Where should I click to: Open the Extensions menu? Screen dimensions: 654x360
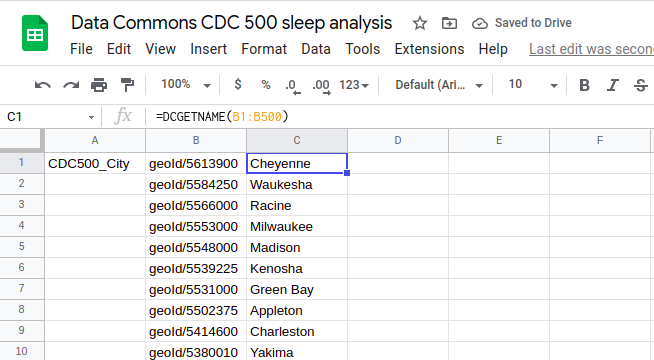(429, 49)
